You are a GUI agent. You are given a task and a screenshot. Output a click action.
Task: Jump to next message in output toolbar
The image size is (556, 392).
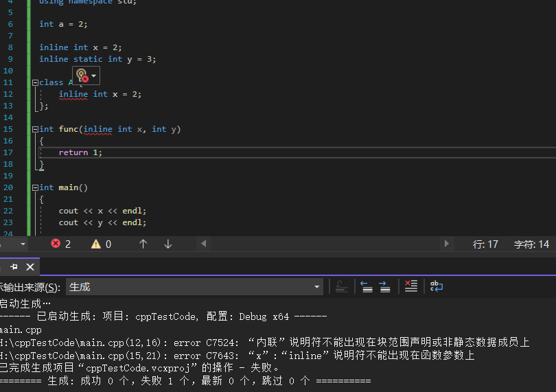pos(384,286)
